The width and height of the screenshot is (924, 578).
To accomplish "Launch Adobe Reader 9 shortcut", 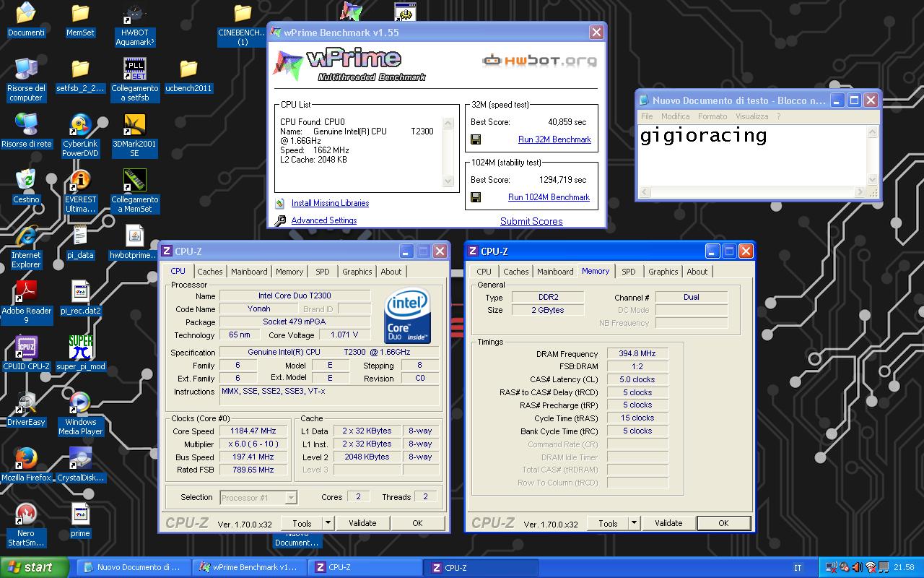I will [x=26, y=302].
